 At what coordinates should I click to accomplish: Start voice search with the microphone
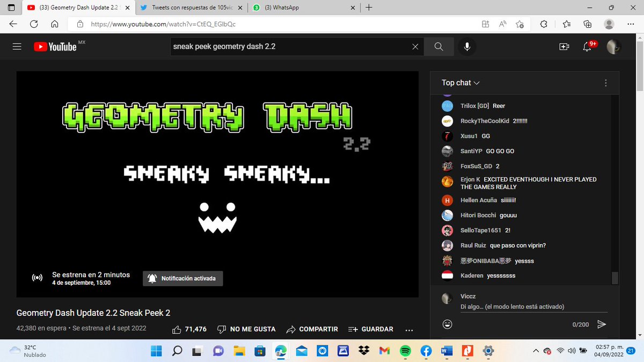[467, 47]
